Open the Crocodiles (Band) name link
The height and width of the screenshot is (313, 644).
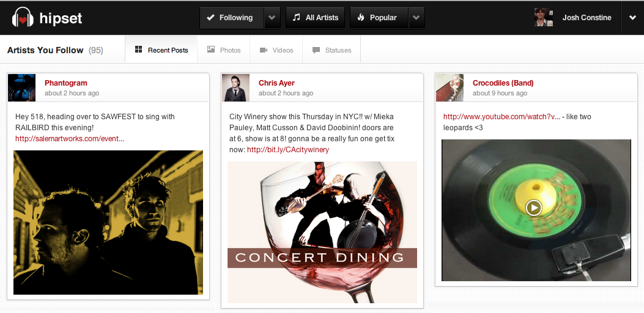pyautogui.click(x=503, y=83)
